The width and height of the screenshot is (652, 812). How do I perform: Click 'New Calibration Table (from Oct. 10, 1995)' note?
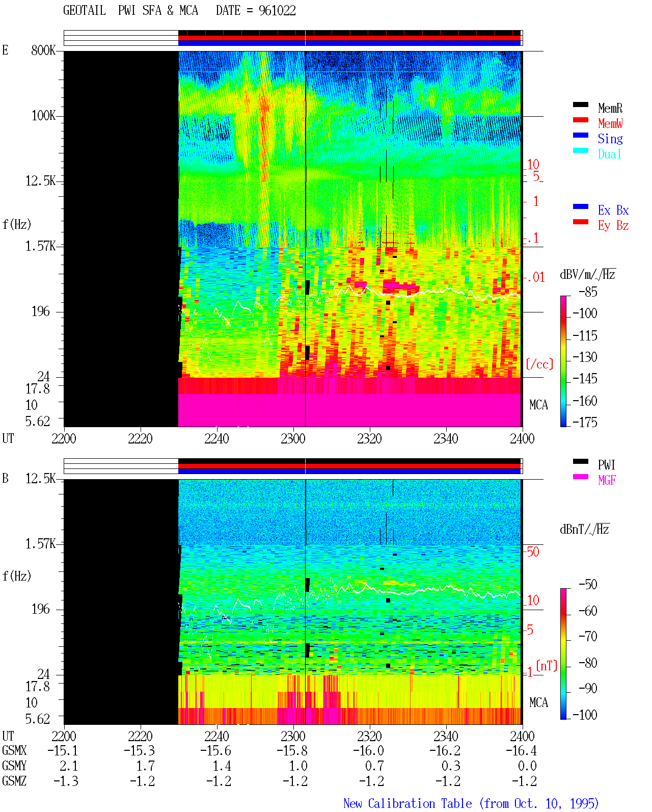pos(471,803)
